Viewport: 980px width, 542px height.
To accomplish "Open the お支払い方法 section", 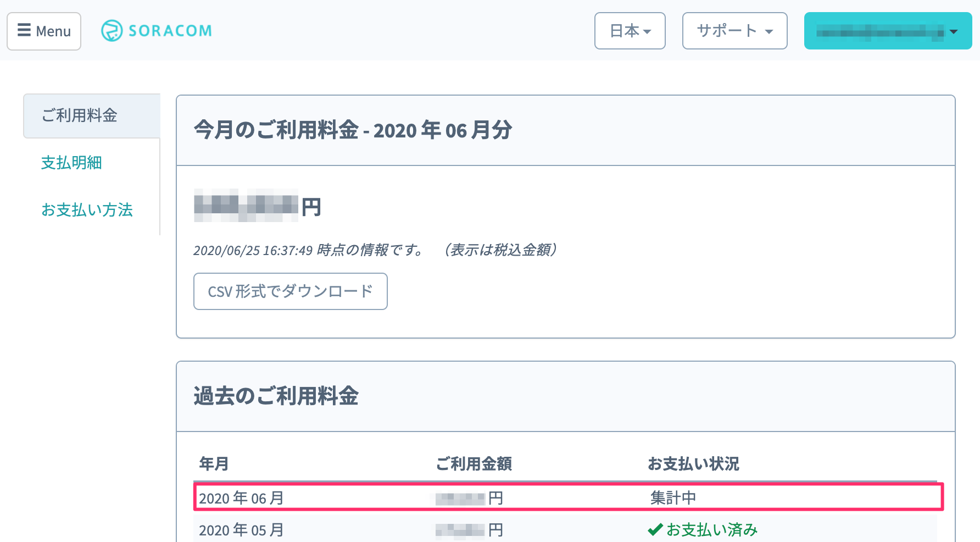I will [x=87, y=210].
